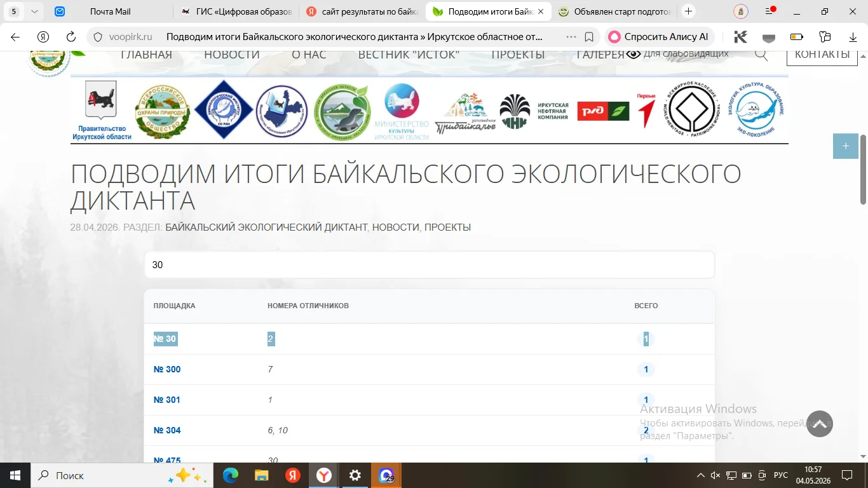Screen dimensions: 868x488
Task: Click the Иркутская нефтяная компания logo
Action: tap(534, 111)
